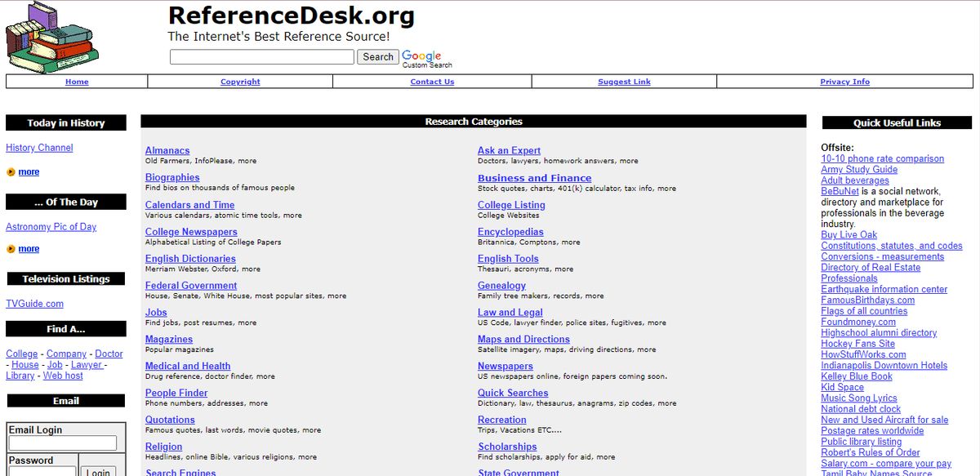980x476 pixels.
Task: Click the orange arrow under Astronomy Pic
Action: (10, 248)
